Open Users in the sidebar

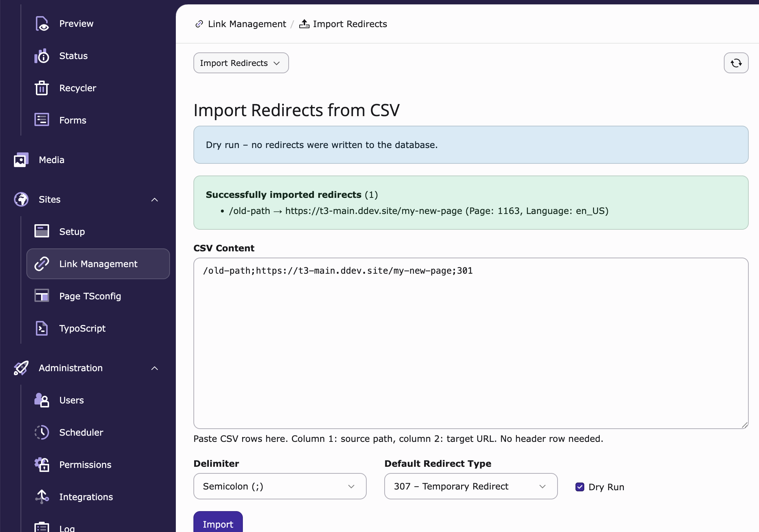pos(71,400)
